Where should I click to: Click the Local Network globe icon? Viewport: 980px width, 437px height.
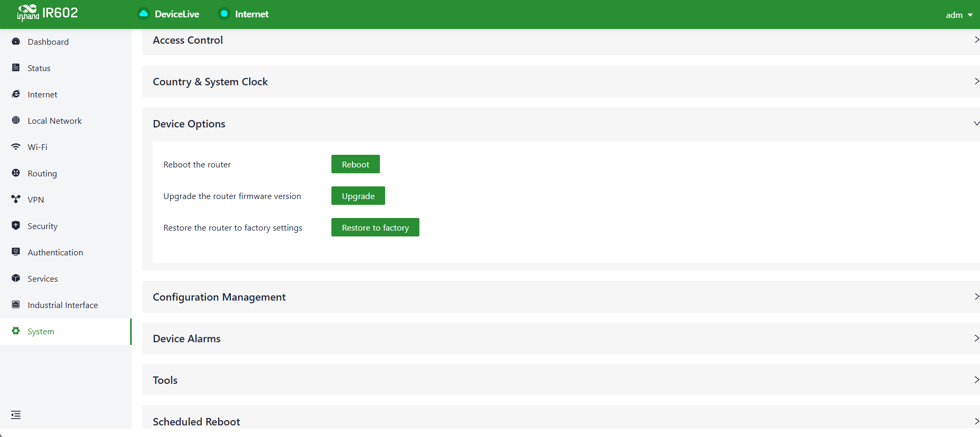[16, 121]
